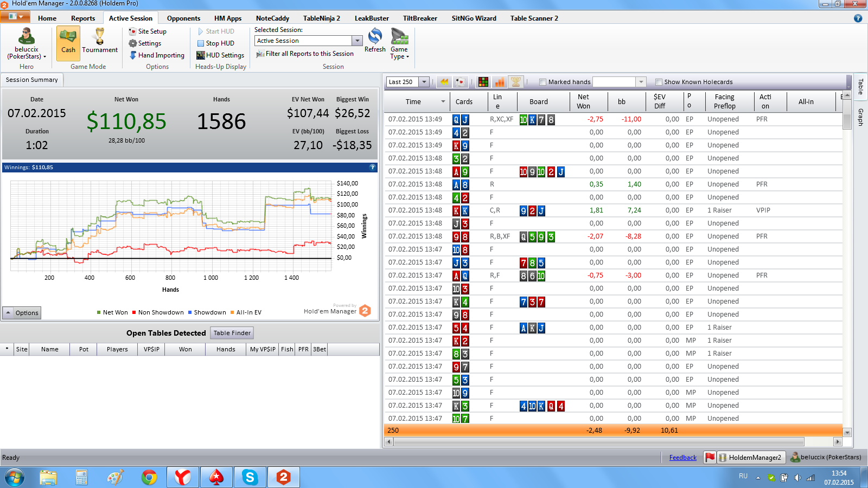The image size is (868, 488).
Task: Open the LeakBuster tab
Action: [372, 18]
